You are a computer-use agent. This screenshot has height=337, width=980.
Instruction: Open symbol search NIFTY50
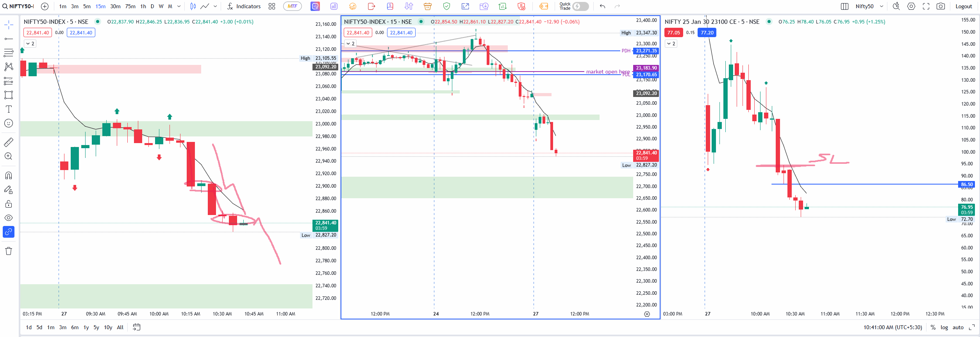pyautogui.click(x=18, y=6)
